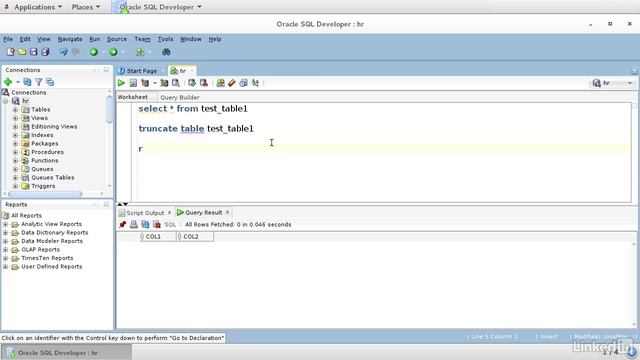The width and height of the screenshot is (640, 360).
Task: Click the Open folder icon in main toolbar
Action: click(22, 52)
